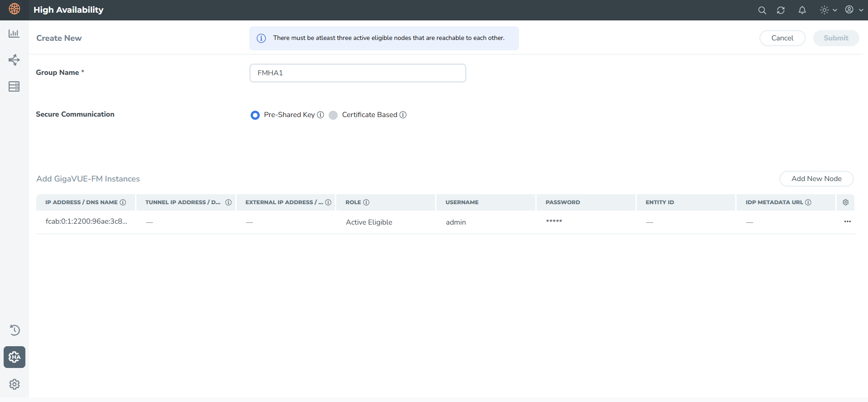868x402 pixels.
Task: Click the Cancel button
Action: [782, 38]
